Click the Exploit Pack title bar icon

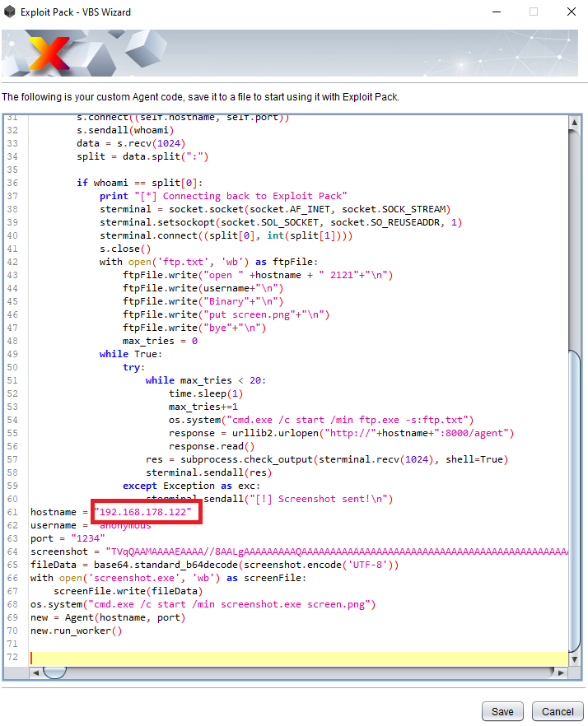[9, 12]
